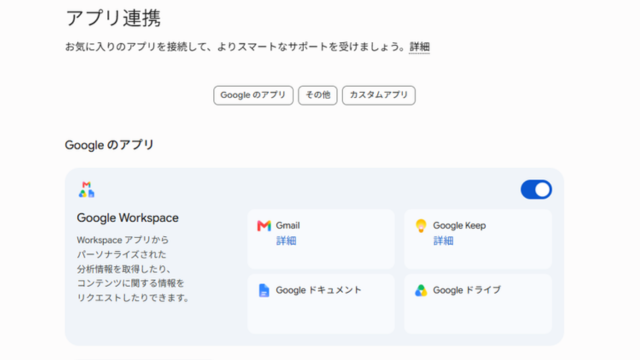This screenshot has height=360, width=640.
Task: Turn off the Google Workspace toggle
Action: (x=536, y=190)
